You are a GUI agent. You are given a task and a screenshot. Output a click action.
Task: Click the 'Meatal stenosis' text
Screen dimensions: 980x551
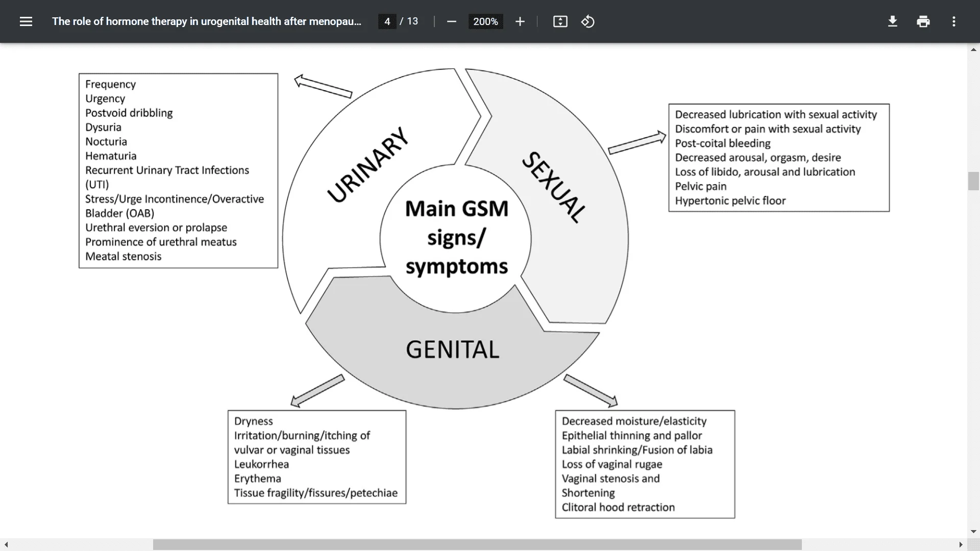click(x=123, y=256)
